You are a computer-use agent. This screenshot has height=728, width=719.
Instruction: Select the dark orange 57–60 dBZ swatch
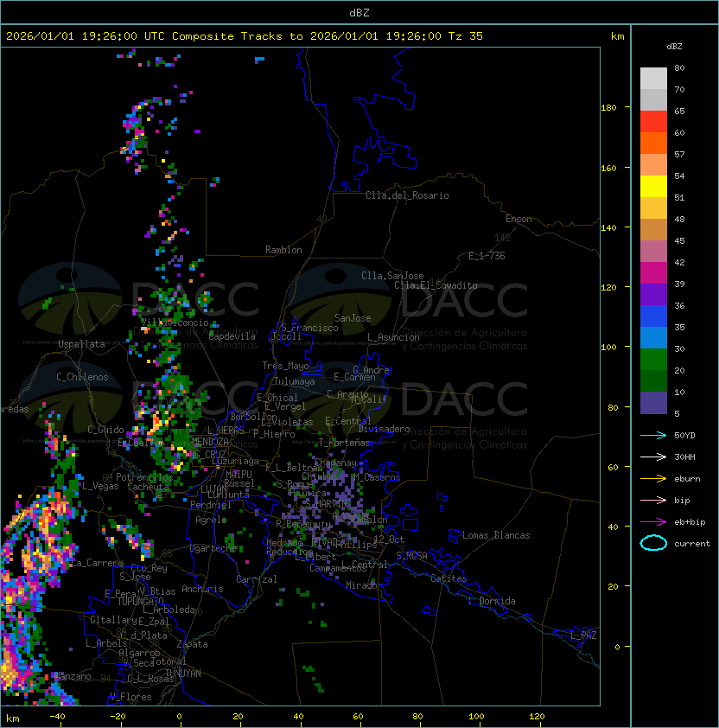(653, 143)
